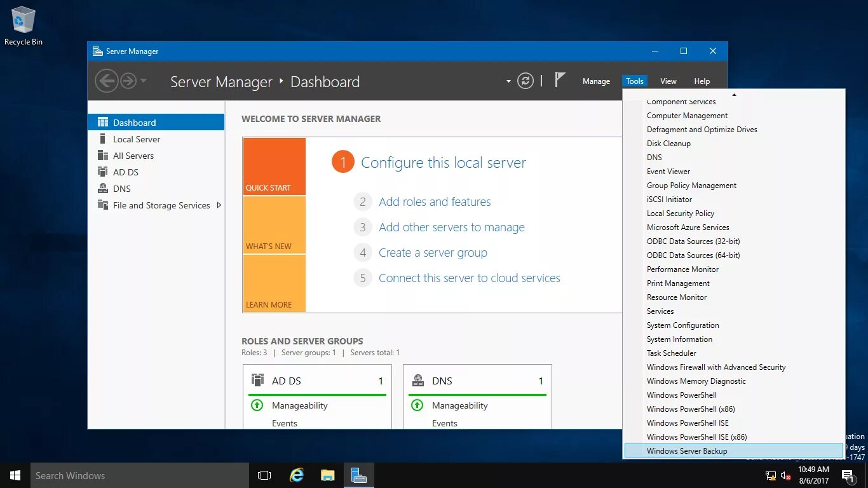Click the Dashboard icon in sidebar

[102, 122]
